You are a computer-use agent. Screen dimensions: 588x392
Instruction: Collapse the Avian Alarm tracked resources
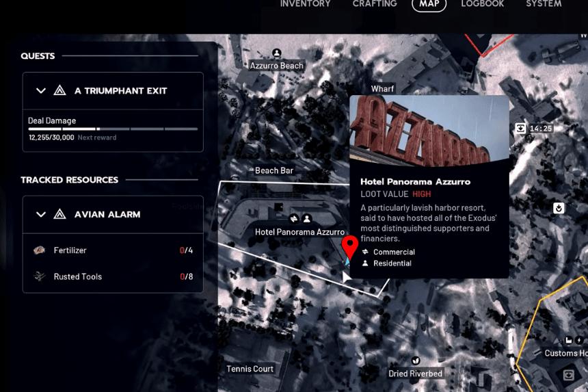click(x=40, y=214)
